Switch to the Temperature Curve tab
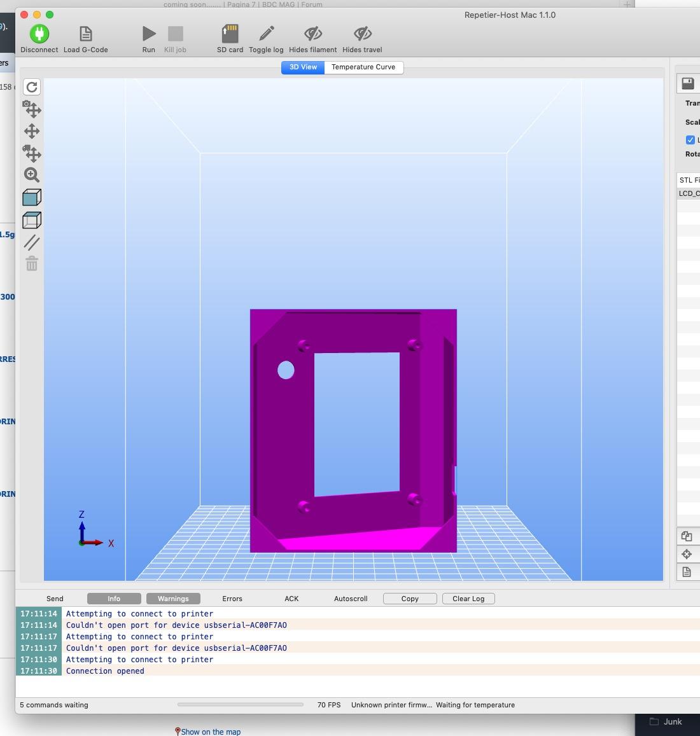 click(363, 67)
